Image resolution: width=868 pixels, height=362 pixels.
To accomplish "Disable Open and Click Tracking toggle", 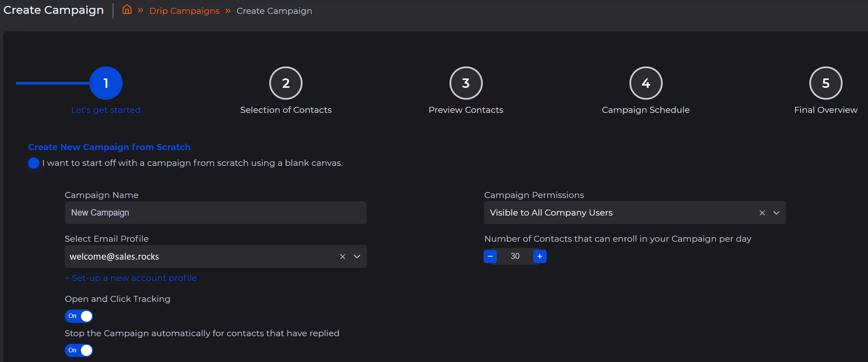I will coord(79,316).
